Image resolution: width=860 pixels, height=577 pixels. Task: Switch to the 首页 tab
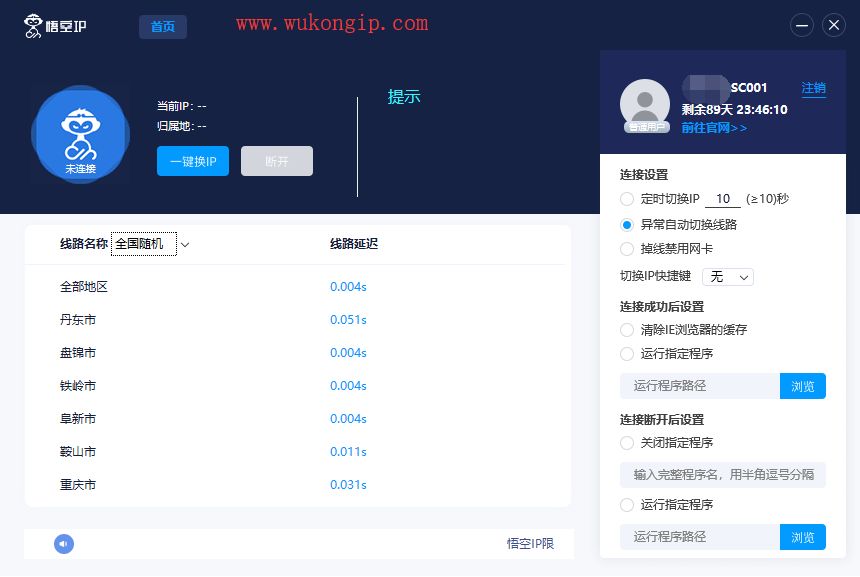(163, 26)
